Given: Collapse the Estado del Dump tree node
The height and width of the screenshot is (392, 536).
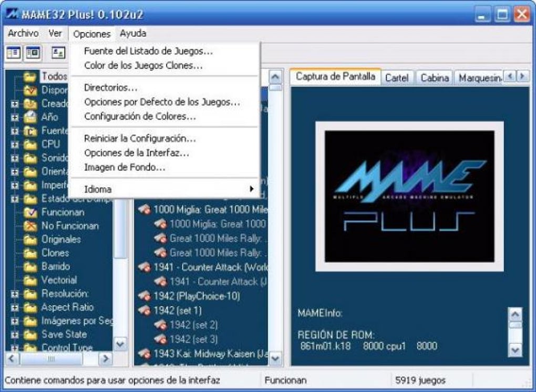Looking at the screenshot, I should (15, 199).
